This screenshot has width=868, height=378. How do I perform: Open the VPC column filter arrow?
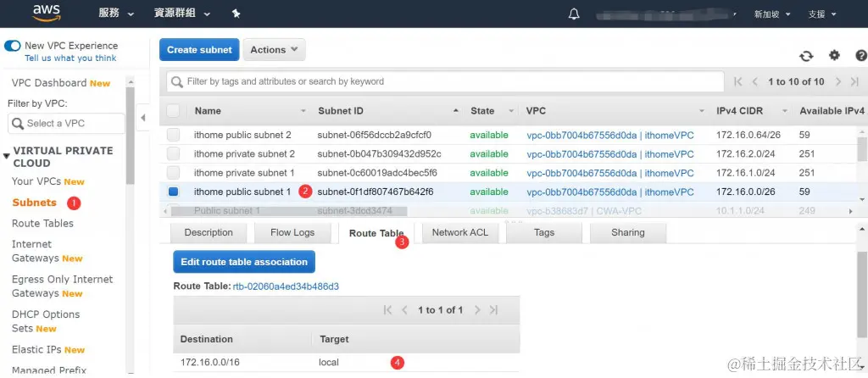coord(702,111)
